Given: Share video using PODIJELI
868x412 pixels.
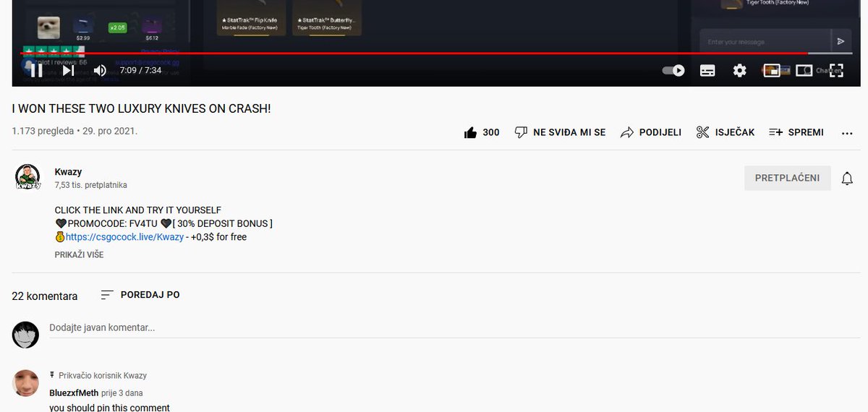Looking at the screenshot, I should coord(650,132).
